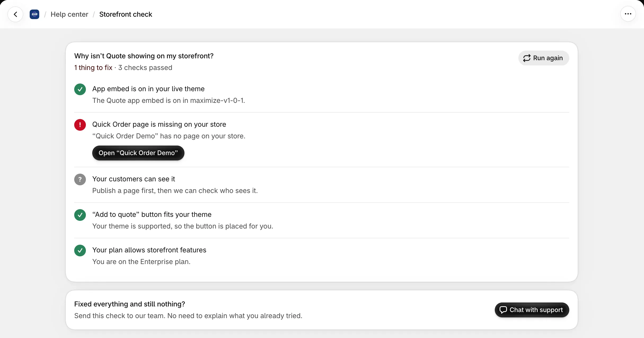Navigate to Help center breadcrumb

[x=69, y=14]
